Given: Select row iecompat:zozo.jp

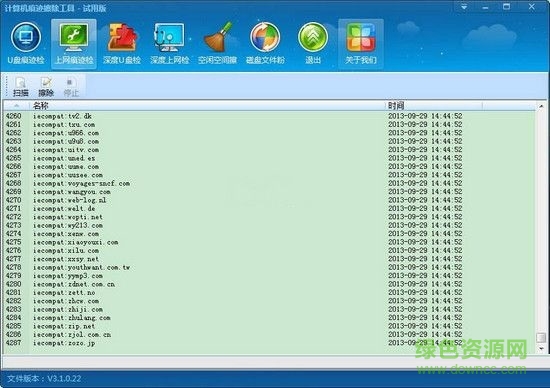Looking at the screenshot, I should tap(269, 343).
